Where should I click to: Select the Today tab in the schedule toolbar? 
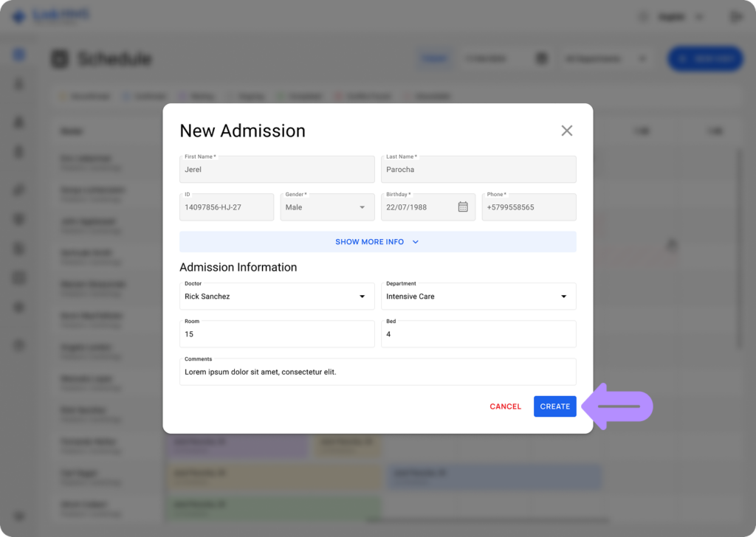coord(435,58)
